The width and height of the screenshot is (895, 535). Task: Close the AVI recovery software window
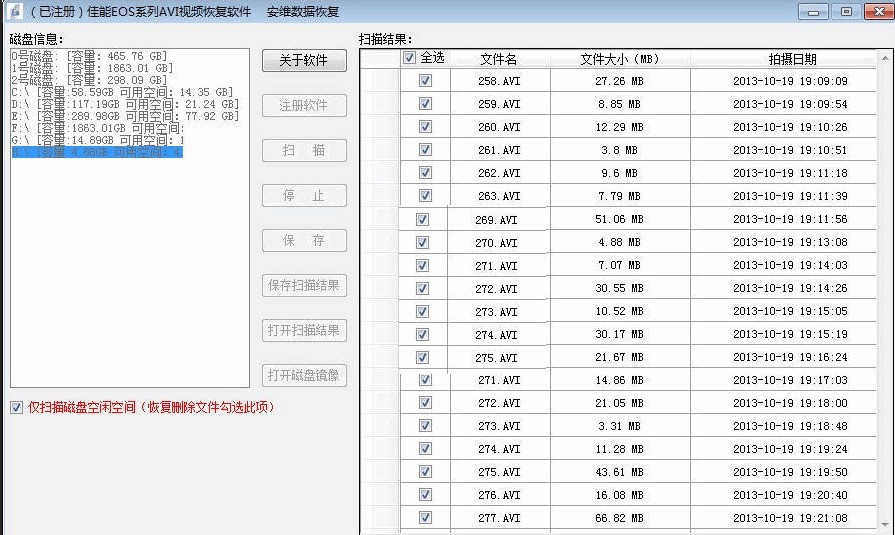[879, 11]
